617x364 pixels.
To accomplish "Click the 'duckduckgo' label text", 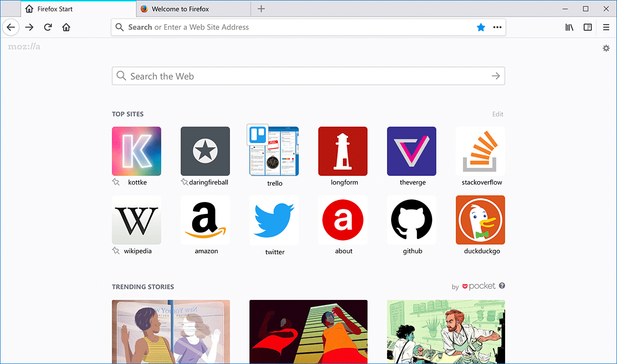I will (x=482, y=251).
